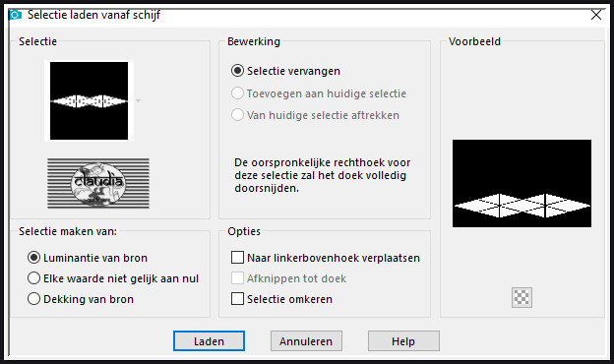Click the diamond selection thumbnail
This screenshot has width=614, height=364.
pos(89,100)
